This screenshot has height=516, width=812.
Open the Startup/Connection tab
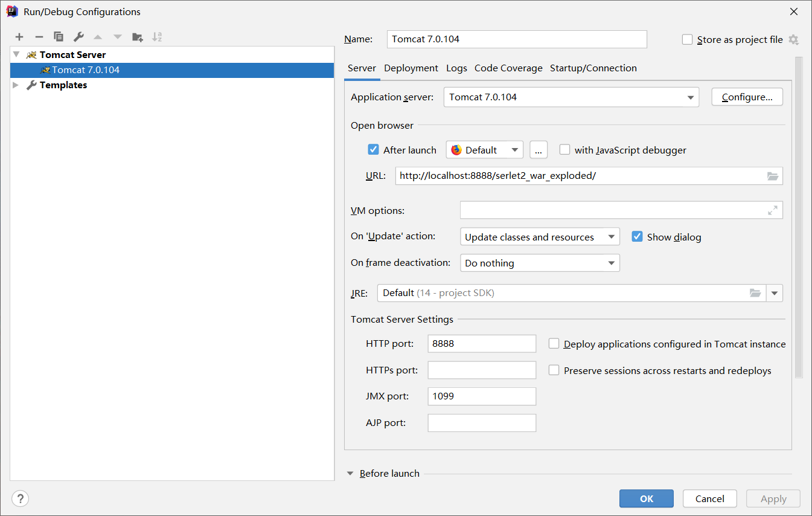click(593, 68)
